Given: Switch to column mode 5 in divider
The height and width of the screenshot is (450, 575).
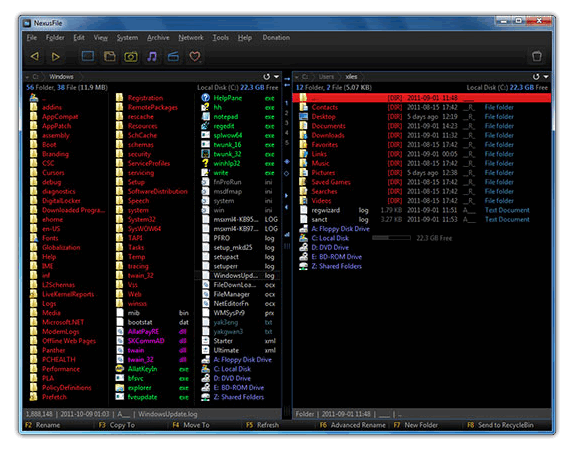Looking at the screenshot, I should pos(287,143).
